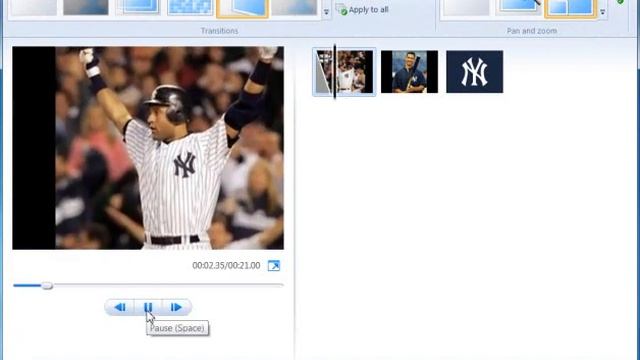
Task: Click the 00:02.35/00:21.00 timecode text
Action: point(226,265)
